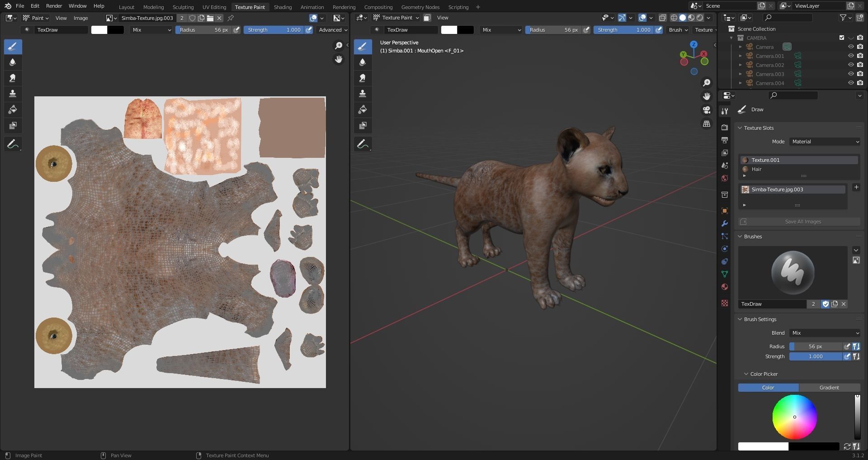Select the Mask tool in image editor
The height and width of the screenshot is (460, 868).
pyautogui.click(x=13, y=125)
